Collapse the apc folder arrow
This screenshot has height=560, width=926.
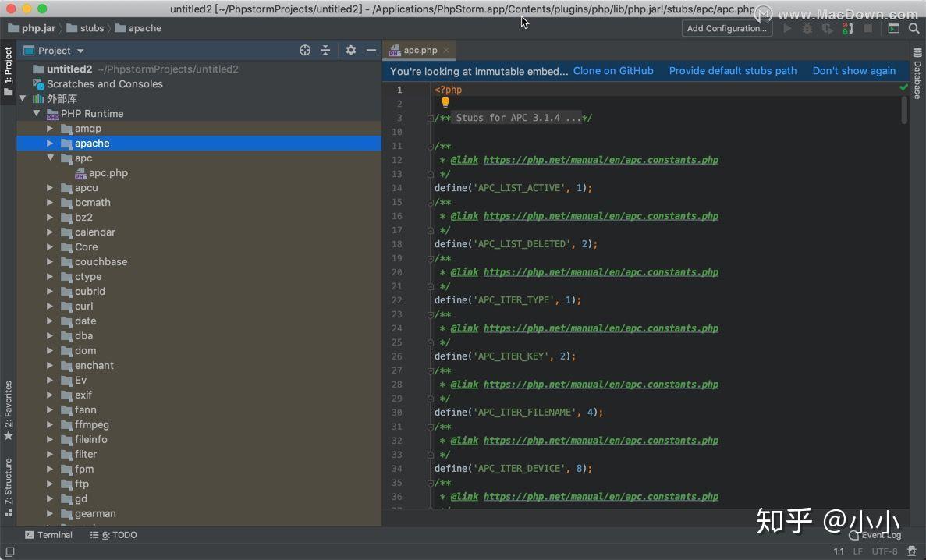[50, 158]
